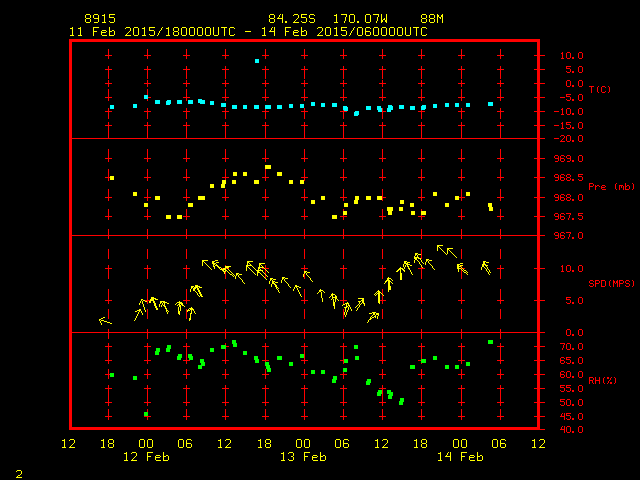The height and width of the screenshot is (480, 640).
Task: Click the rightmost green humidity point
Action: (x=490, y=342)
